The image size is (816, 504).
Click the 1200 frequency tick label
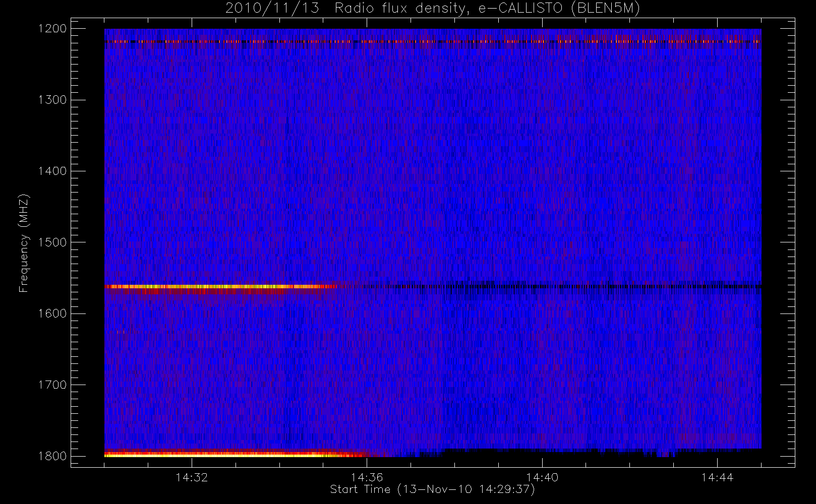52,29
